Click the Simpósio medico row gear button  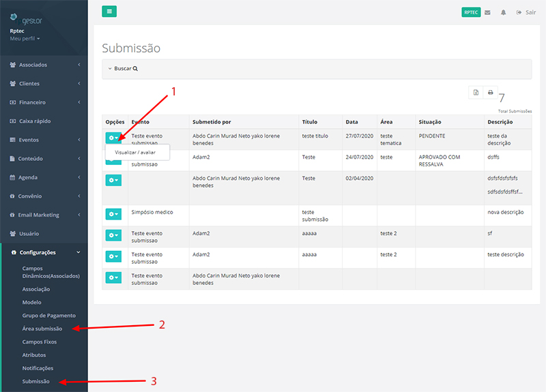(x=113, y=215)
